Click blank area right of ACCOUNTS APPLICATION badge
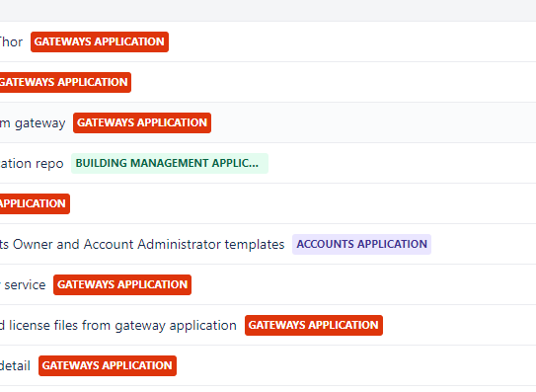This screenshot has width=536, height=392. coord(484,244)
